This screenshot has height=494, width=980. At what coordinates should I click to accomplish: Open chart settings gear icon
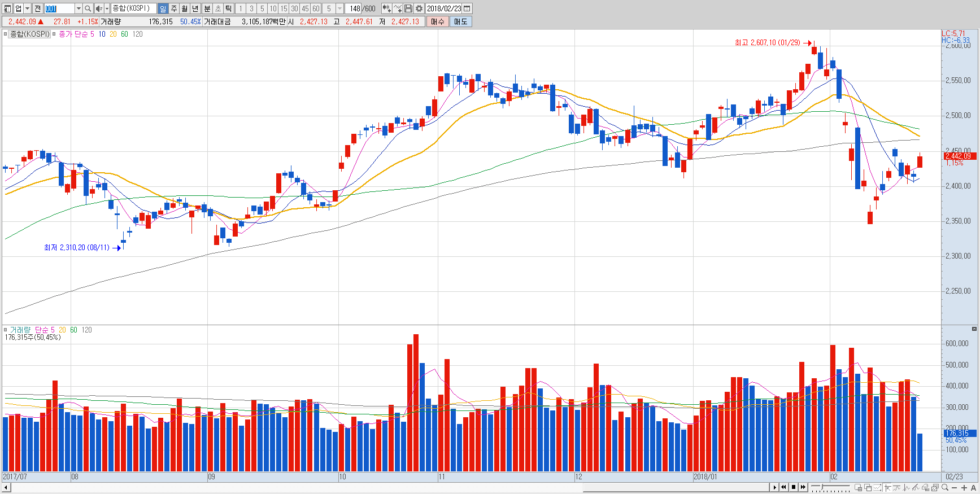click(x=419, y=8)
